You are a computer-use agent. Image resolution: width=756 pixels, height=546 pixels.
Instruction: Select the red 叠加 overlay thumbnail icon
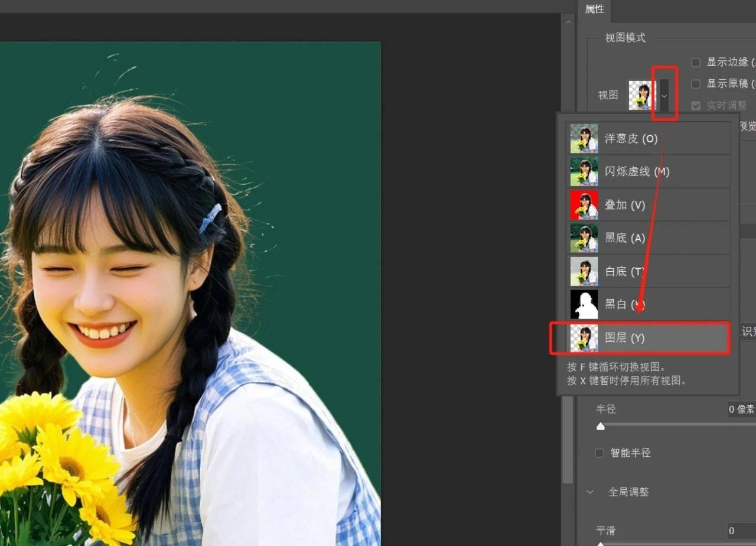tap(584, 205)
